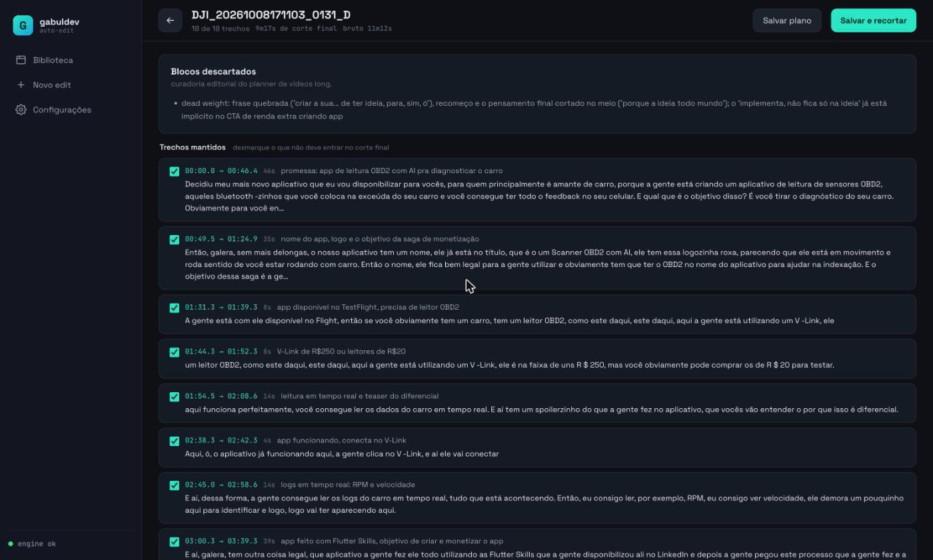Deselect the 02:38.3 → 02:42.3 segment checkbox
This screenshot has height=560, width=933.
[175, 441]
